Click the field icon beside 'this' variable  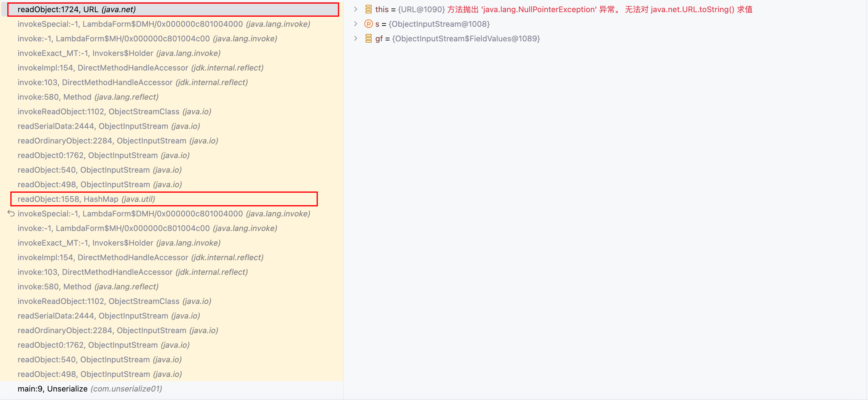(x=368, y=9)
